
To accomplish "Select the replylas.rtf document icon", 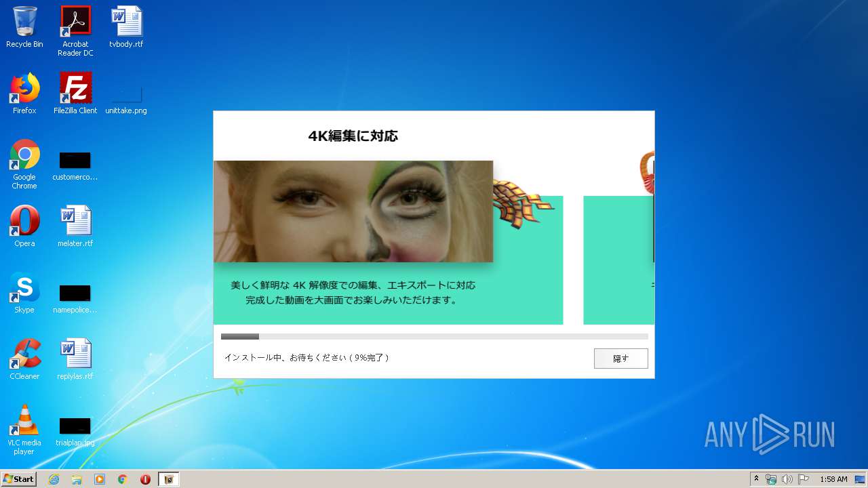I will [x=75, y=359].
